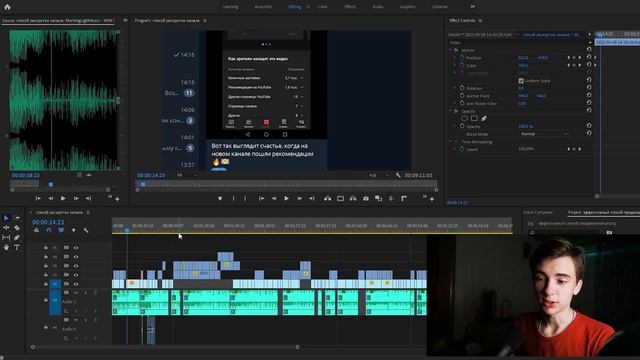Select the Razor tool
The height and width of the screenshot is (360, 640).
click(17, 228)
